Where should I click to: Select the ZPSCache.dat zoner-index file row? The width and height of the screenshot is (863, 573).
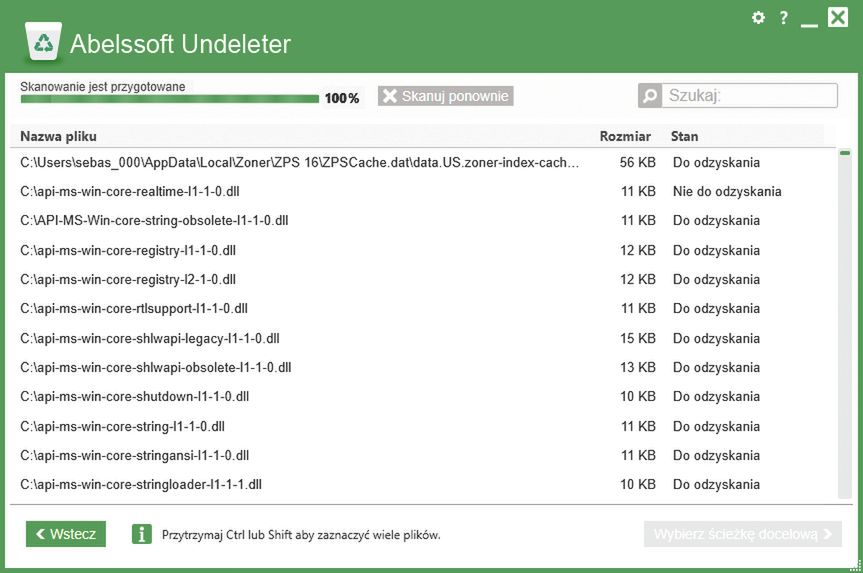(422, 162)
